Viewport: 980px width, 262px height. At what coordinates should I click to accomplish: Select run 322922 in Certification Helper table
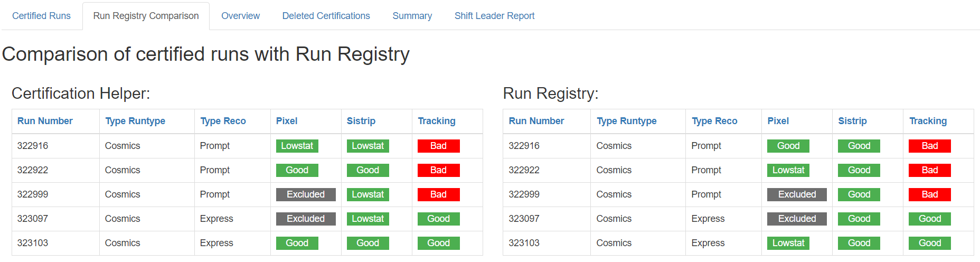tap(33, 170)
